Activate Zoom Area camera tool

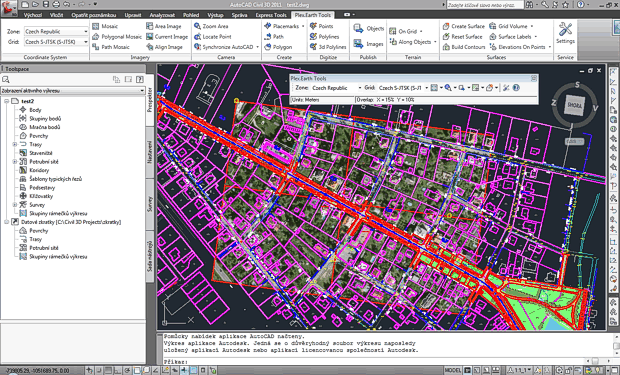211,26
